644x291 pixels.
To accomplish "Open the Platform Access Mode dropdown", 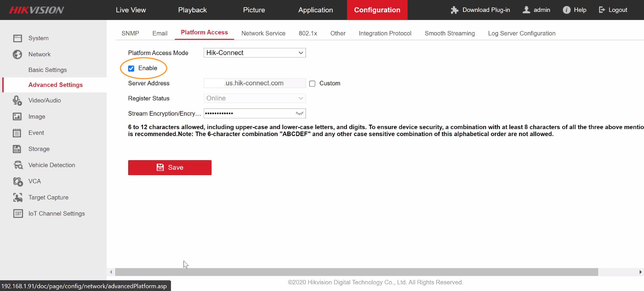I will click(254, 53).
